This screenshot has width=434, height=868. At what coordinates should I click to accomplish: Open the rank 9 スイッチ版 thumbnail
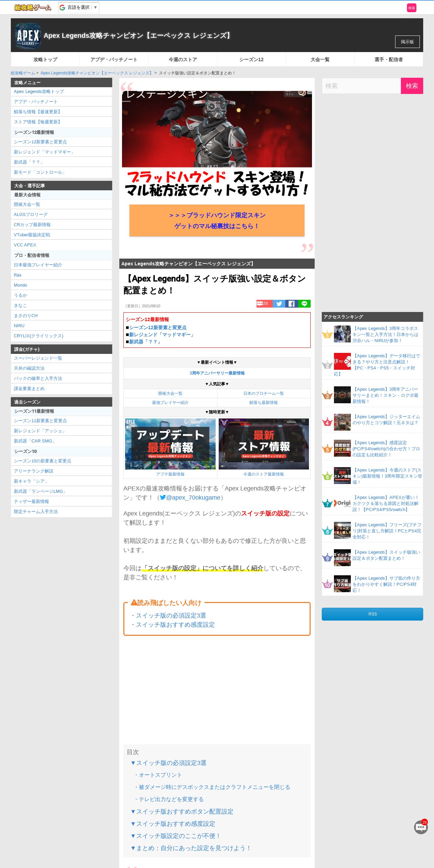[342, 558]
